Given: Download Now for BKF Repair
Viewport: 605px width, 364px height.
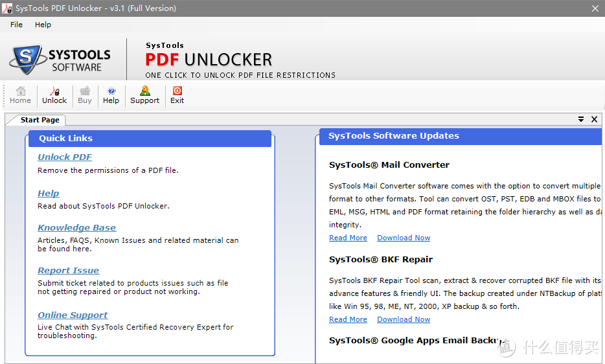Looking at the screenshot, I should click(x=404, y=319).
